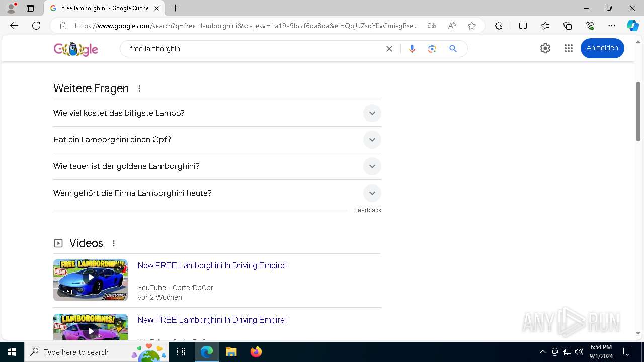Open Edge Settings and more menu
This screenshot has width=644, height=362.
tap(612, 26)
